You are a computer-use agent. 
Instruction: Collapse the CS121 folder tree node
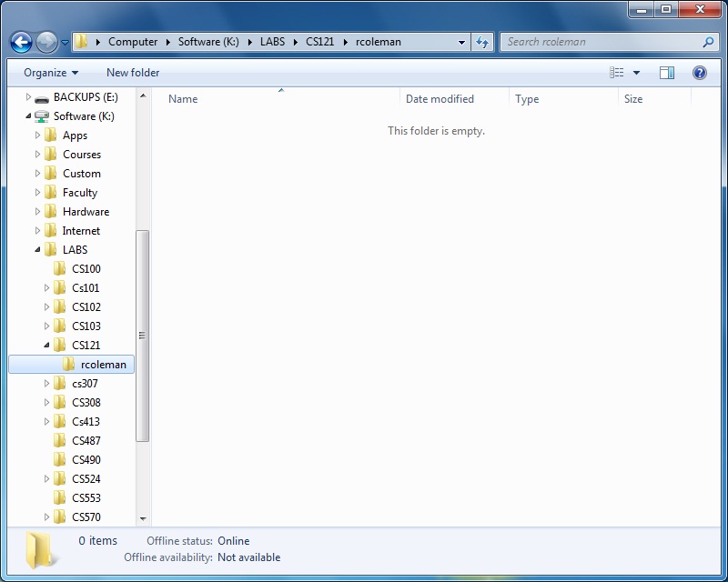pyautogui.click(x=47, y=346)
